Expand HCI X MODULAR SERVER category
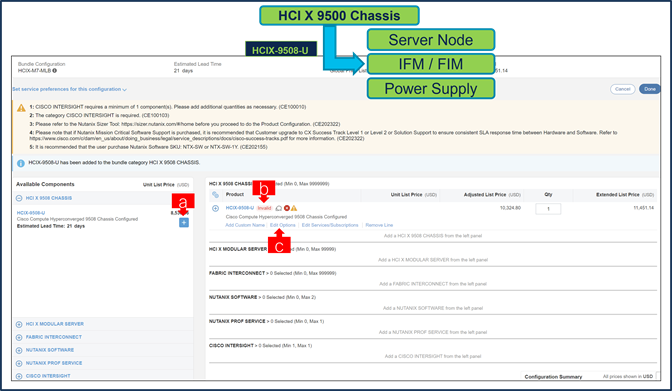 [x=19, y=325]
